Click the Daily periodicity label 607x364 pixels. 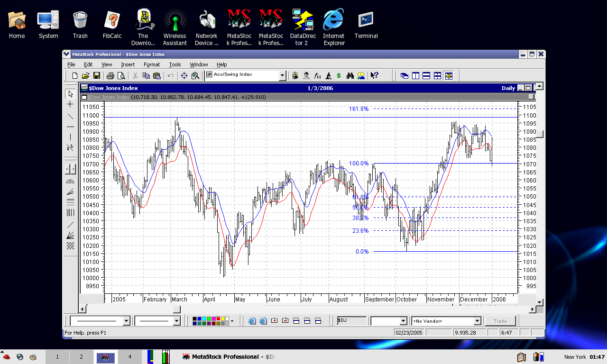coord(508,88)
